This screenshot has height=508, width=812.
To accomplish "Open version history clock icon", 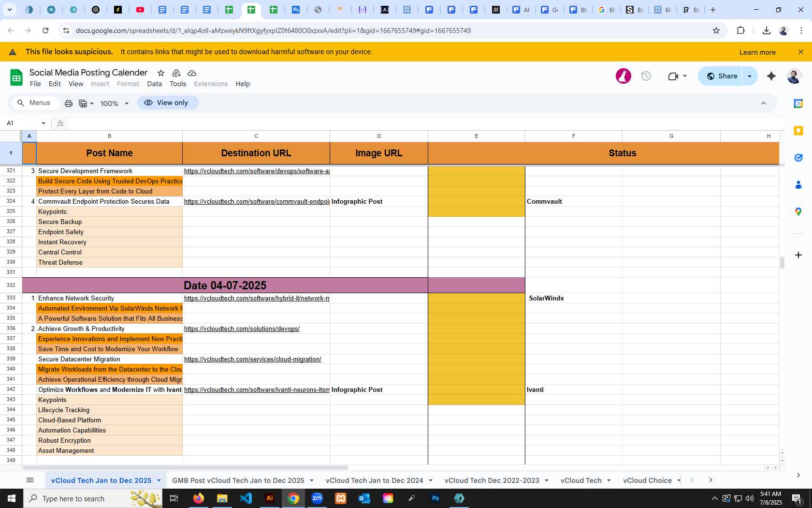I will pos(646,76).
